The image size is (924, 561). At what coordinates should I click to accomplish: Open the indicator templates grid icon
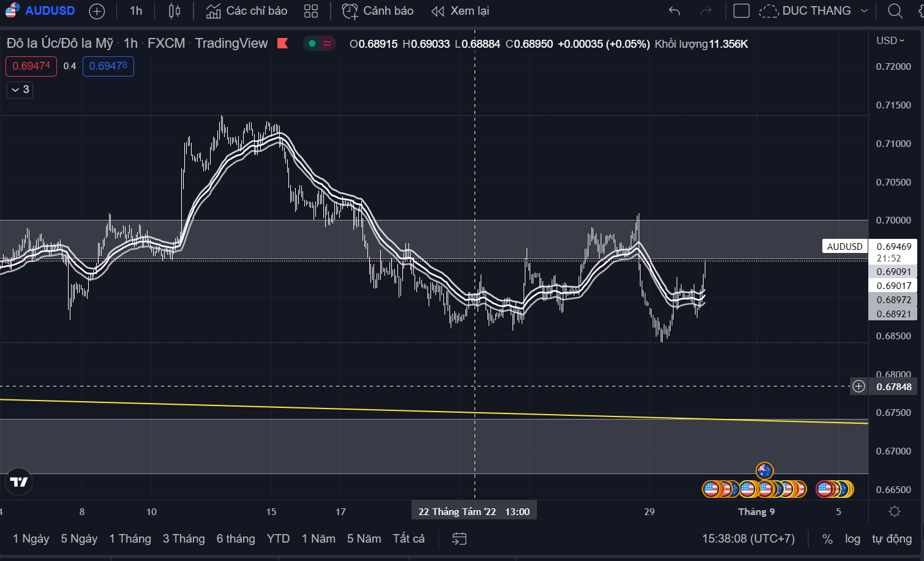point(311,11)
